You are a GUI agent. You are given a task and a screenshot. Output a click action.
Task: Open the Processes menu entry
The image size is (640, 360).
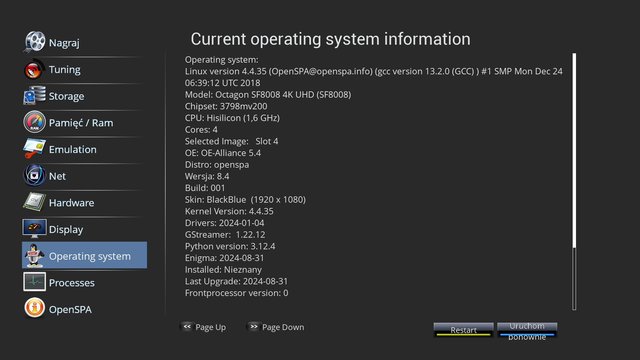coord(84,282)
